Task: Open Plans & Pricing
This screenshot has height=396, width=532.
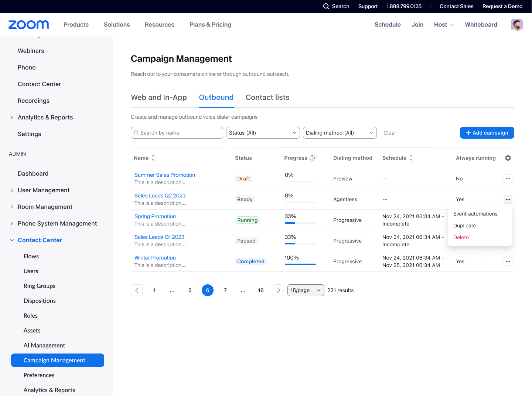Action: [210, 25]
